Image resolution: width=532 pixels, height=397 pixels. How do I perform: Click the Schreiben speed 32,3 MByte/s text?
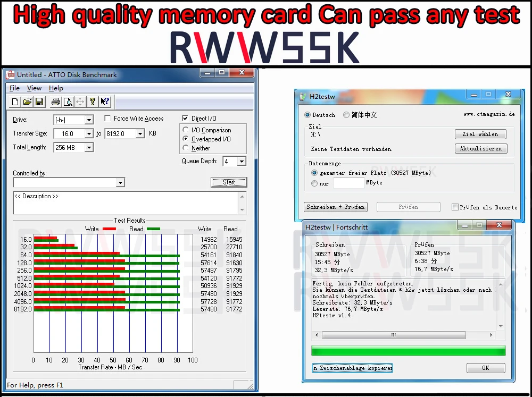pos(334,270)
